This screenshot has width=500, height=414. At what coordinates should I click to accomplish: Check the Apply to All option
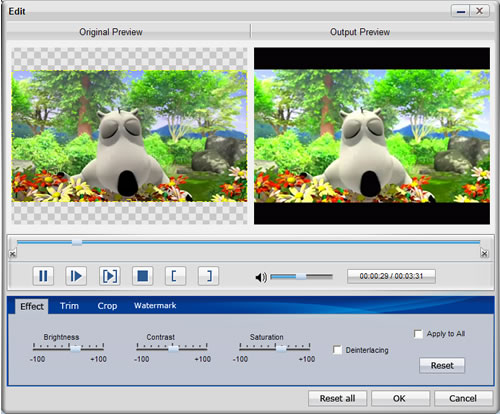click(x=418, y=334)
